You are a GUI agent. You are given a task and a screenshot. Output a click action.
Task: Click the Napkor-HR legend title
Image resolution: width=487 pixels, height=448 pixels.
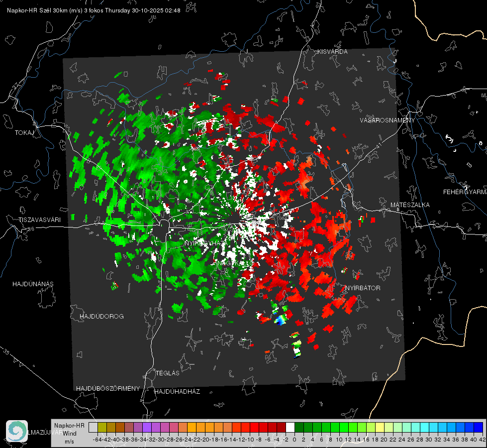click(x=69, y=426)
